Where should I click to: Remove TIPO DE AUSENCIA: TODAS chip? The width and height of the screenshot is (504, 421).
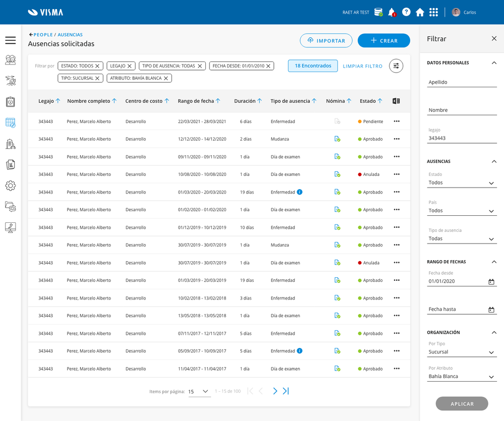[x=200, y=66]
